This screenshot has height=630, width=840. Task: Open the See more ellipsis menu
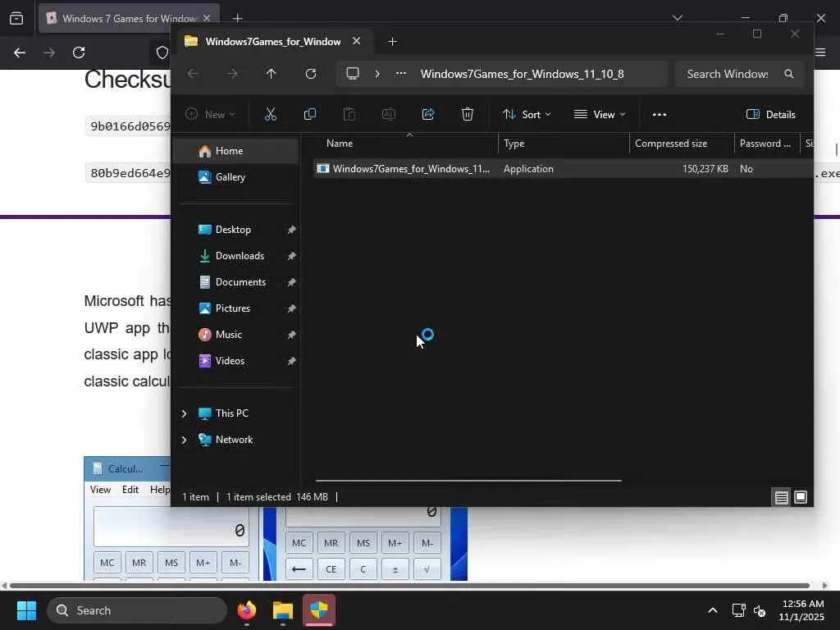660,115
